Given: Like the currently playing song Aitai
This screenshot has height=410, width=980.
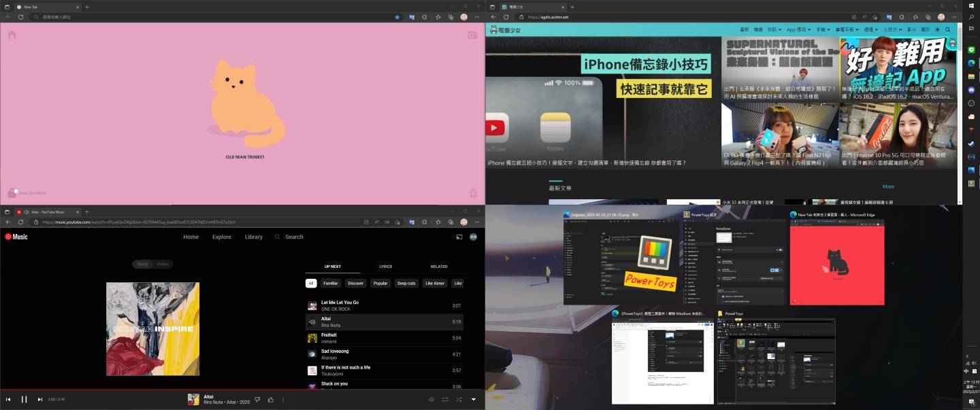Looking at the screenshot, I should [271, 400].
